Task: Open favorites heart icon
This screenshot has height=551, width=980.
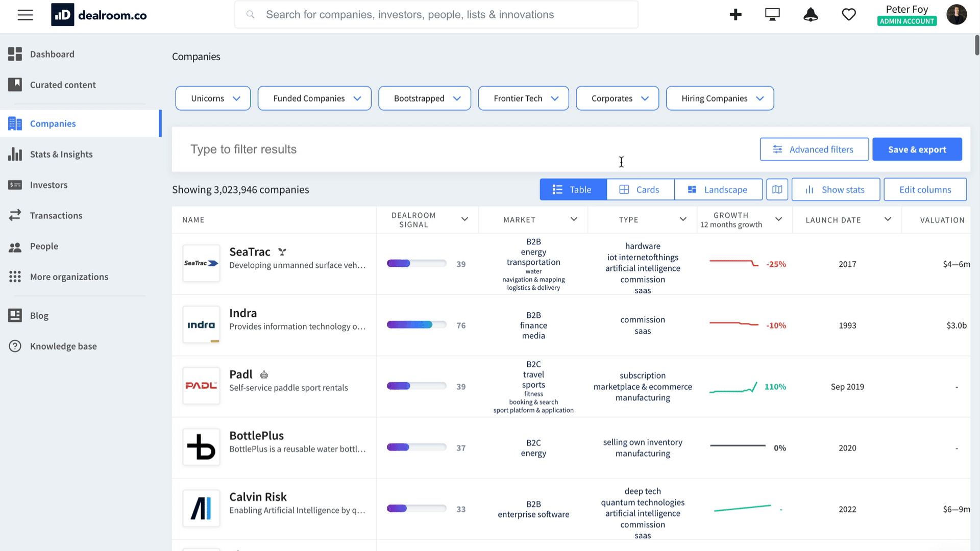Action: (x=849, y=15)
